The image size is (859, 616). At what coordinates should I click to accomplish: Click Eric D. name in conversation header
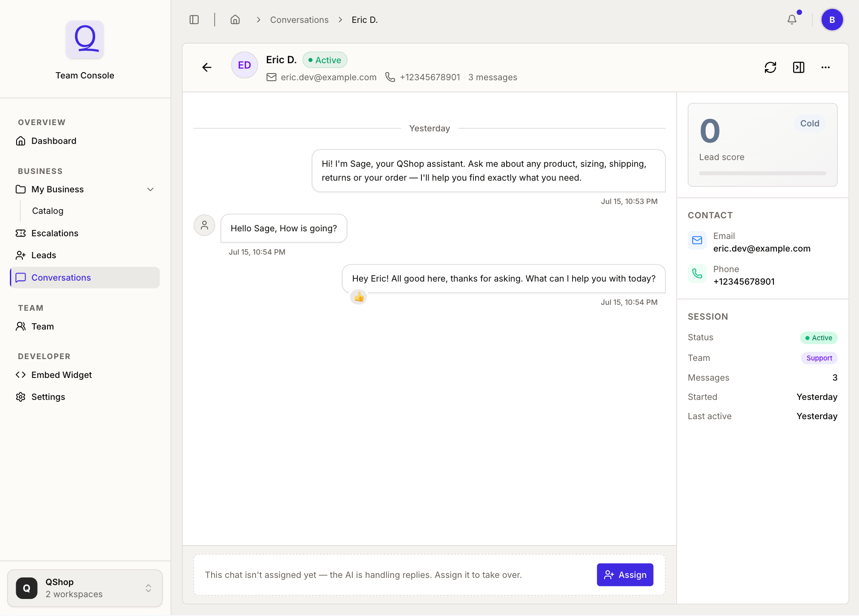click(x=281, y=60)
